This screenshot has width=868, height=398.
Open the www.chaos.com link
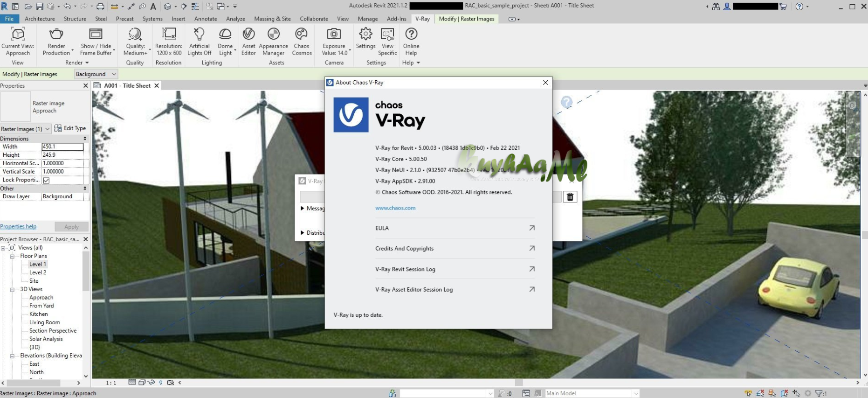coord(395,208)
